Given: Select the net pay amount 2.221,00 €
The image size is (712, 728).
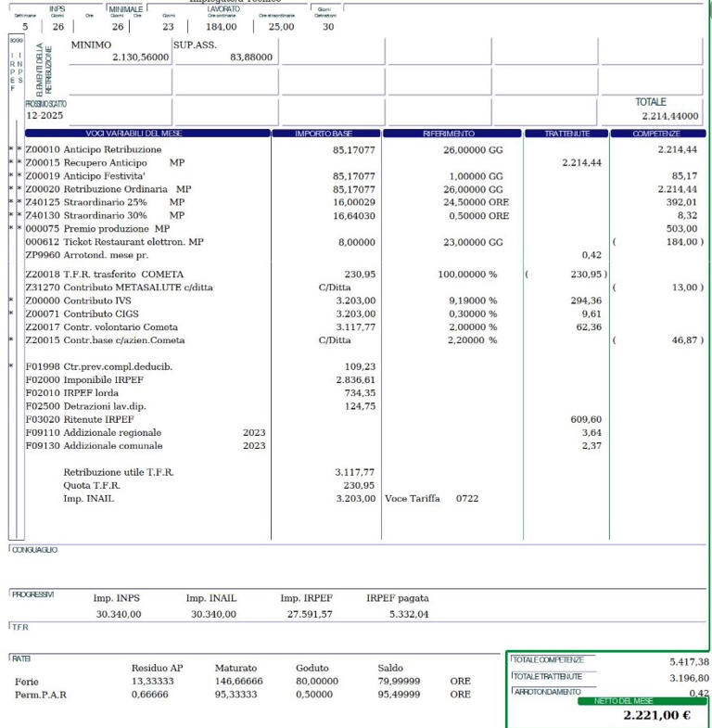Looking at the screenshot, I should [656, 715].
